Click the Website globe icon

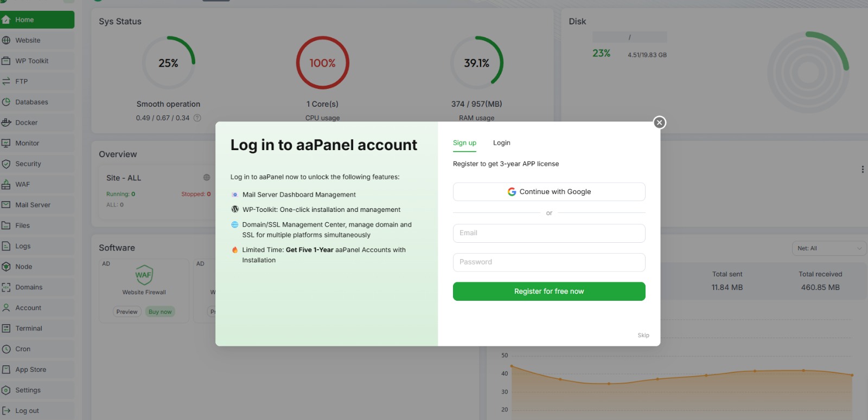[7, 40]
